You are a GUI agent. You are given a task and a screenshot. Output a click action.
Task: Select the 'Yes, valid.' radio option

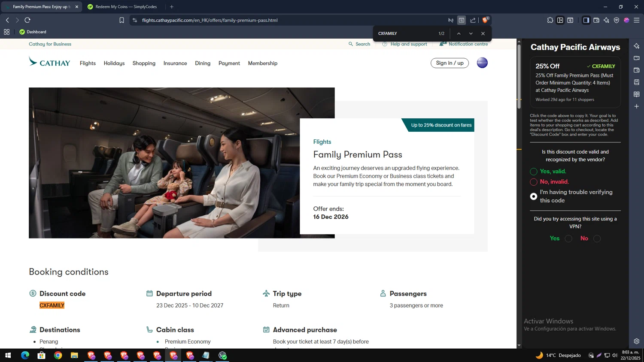534,172
